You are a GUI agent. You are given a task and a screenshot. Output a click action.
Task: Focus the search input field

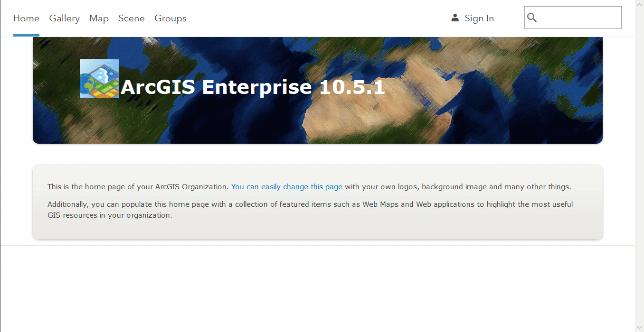click(x=573, y=18)
